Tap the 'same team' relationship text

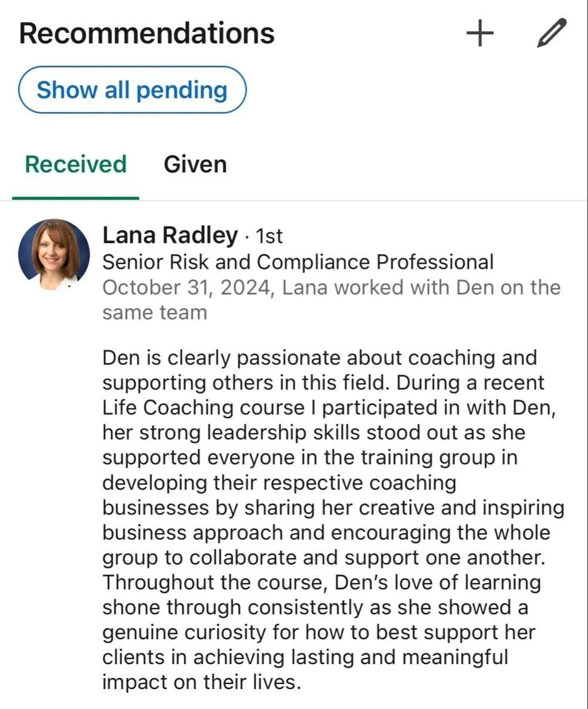tap(155, 312)
